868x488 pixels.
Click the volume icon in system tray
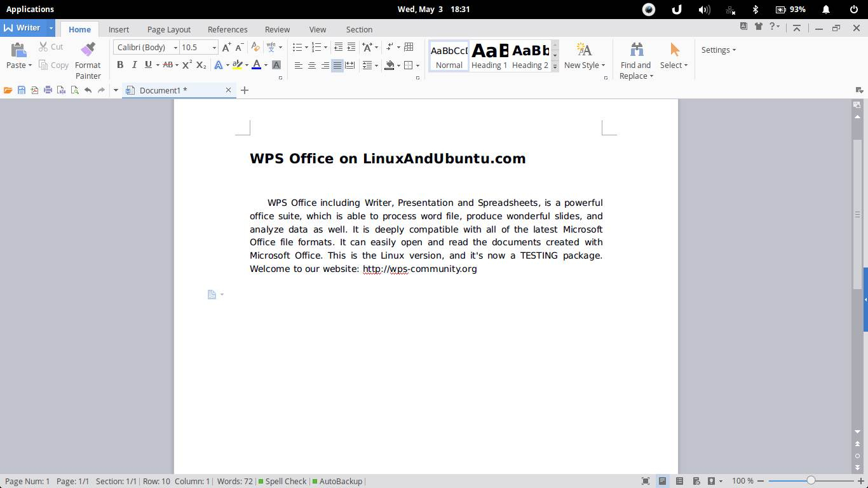pos(704,10)
